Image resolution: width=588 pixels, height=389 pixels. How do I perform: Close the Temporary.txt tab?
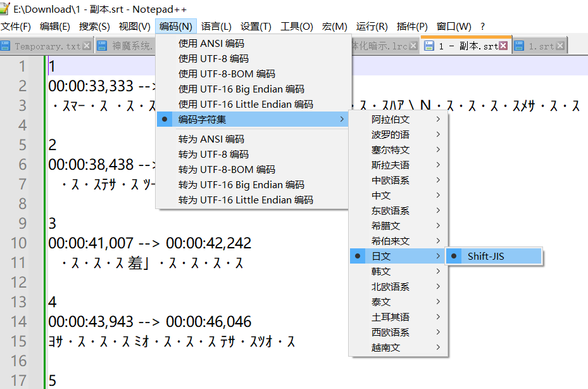click(x=87, y=46)
